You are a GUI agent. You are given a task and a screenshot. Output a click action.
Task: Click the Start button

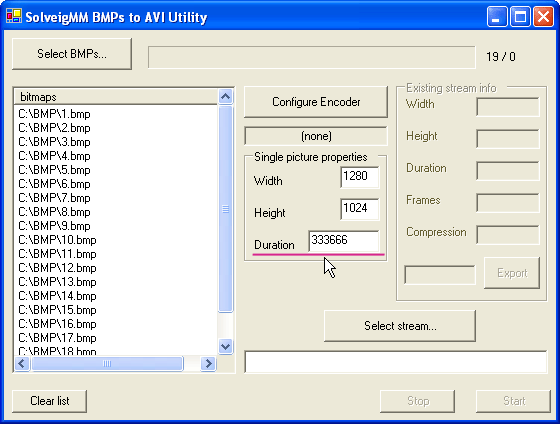tap(514, 401)
